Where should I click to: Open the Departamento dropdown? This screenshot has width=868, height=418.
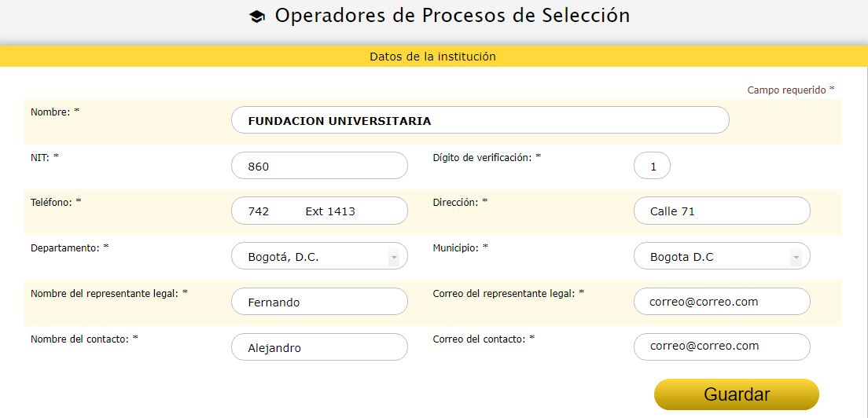318,257
